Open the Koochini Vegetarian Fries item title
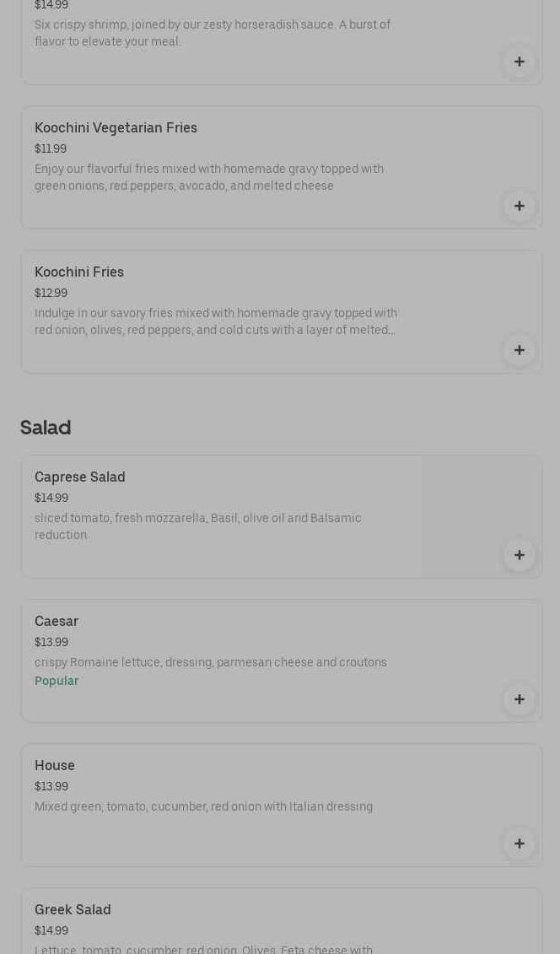This screenshot has height=954, width=560. point(116,128)
